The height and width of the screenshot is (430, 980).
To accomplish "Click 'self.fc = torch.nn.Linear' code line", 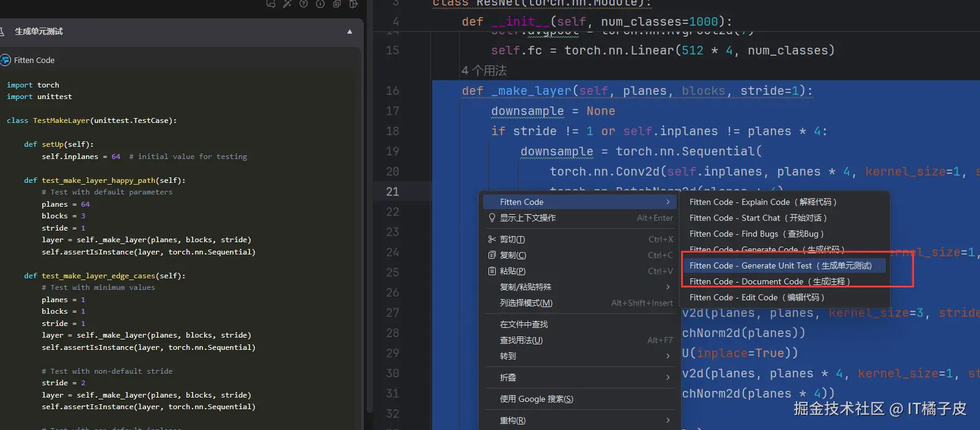I will point(663,50).
